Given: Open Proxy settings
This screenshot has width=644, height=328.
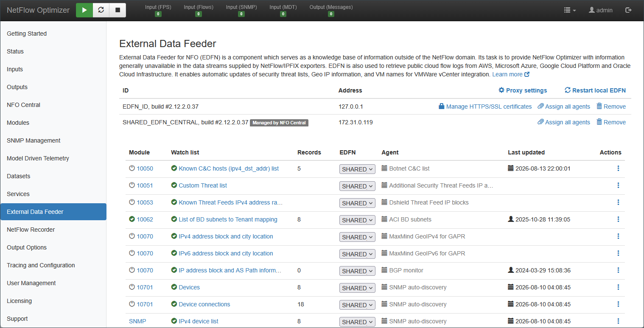Looking at the screenshot, I should click(x=523, y=90).
